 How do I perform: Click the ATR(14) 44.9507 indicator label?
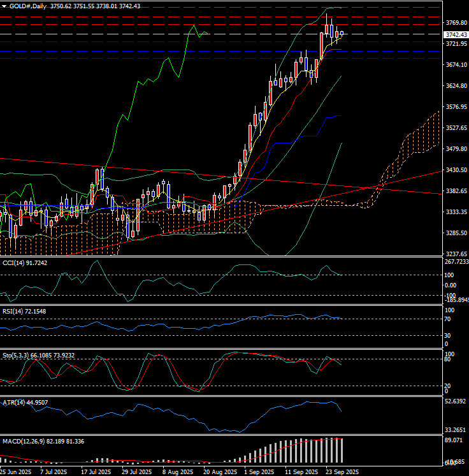25,403
